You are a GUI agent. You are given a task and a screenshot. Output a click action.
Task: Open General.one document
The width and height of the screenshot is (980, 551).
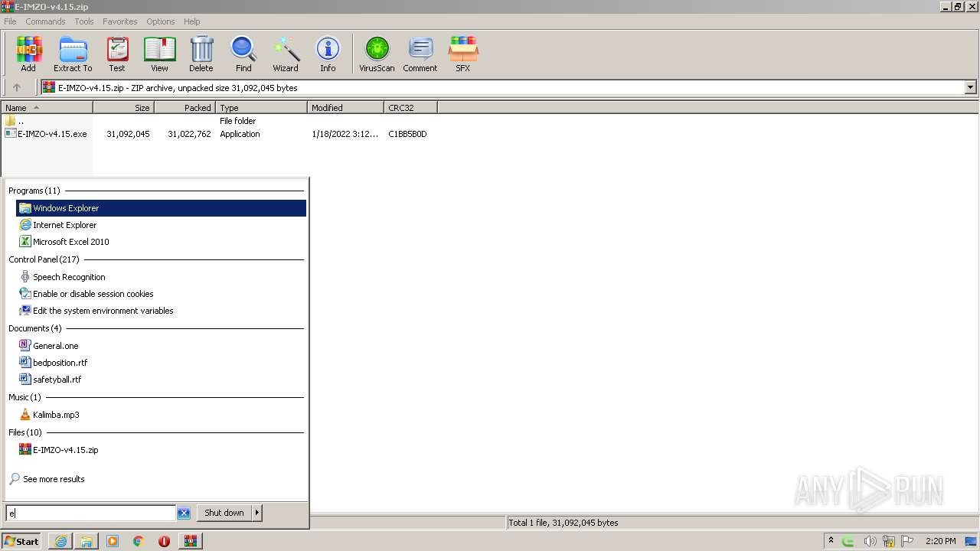161,346
